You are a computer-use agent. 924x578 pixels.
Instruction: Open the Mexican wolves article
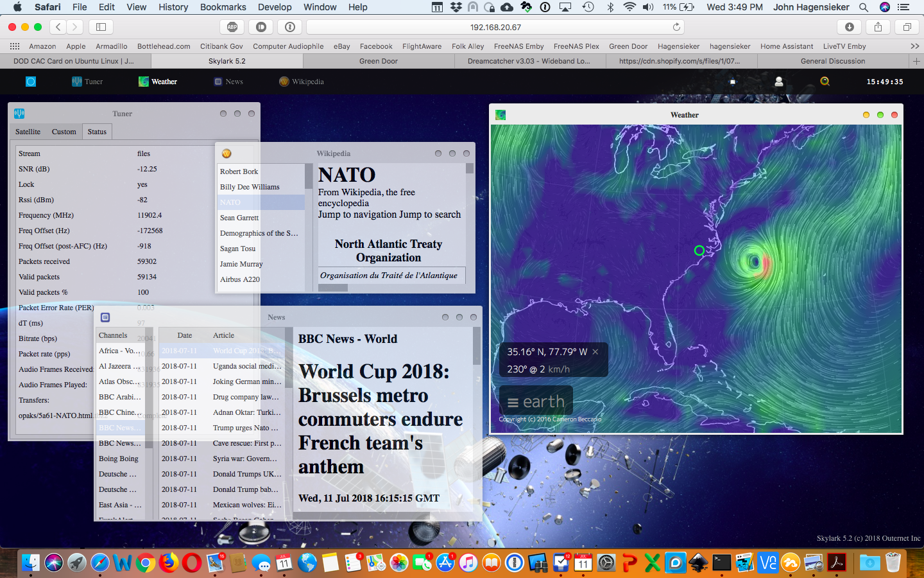[x=221, y=505]
